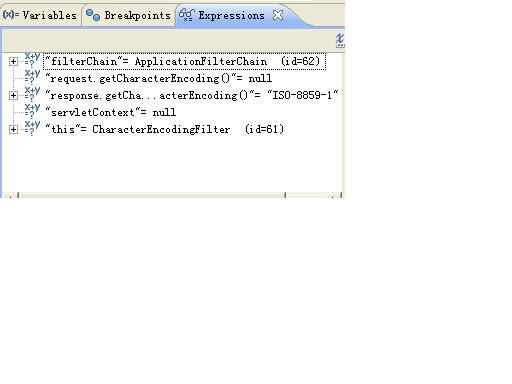512x384 pixels.
Task: Click the Variables tab (x)= icon
Action: (11, 15)
